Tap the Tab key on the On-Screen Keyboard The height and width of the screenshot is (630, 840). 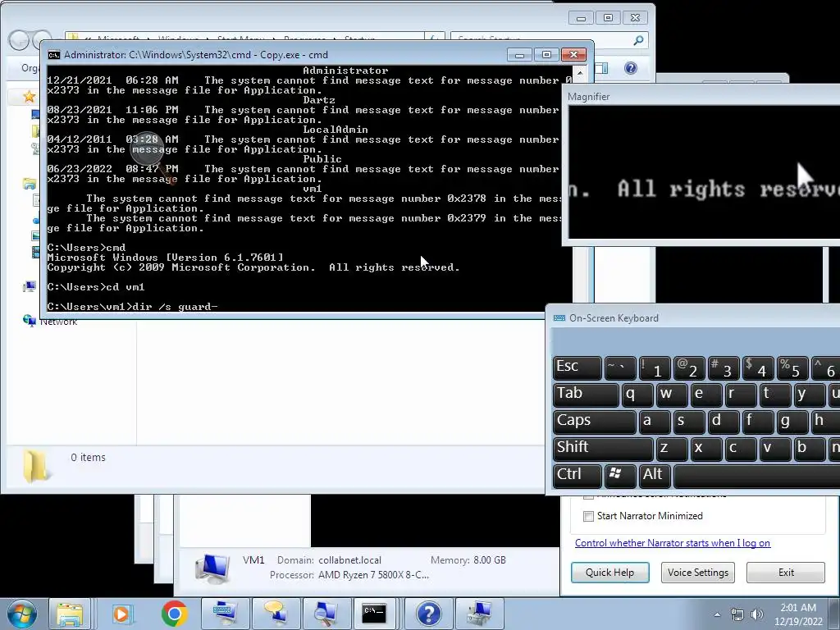pos(586,395)
